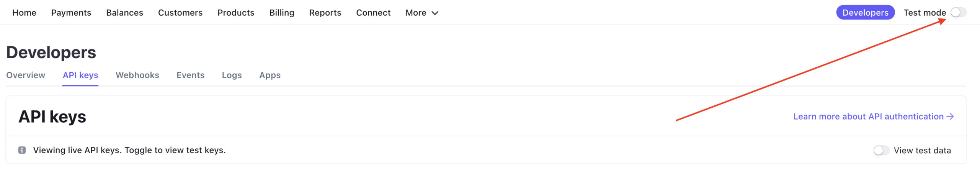Open the Reports section
Screen dimensions: 980x169
pos(325,13)
